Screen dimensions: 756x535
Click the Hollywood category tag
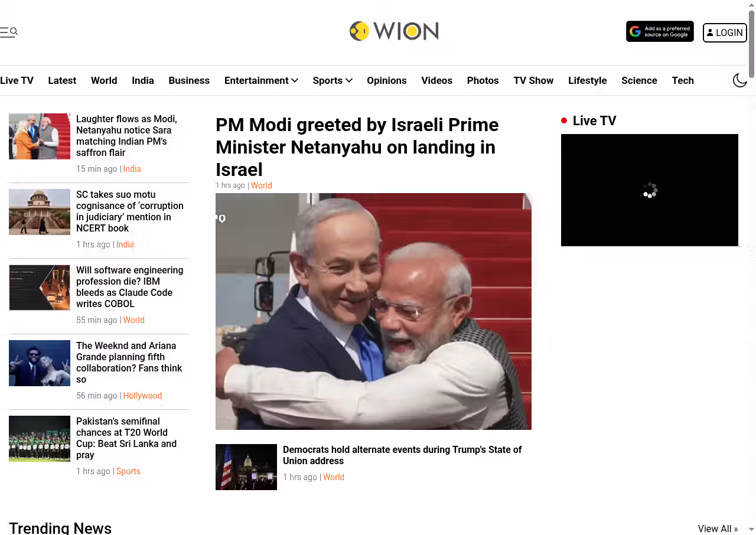click(x=142, y=396)
